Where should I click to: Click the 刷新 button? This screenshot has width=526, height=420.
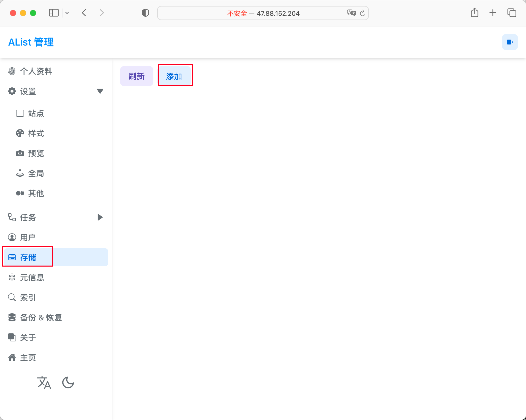click(137, 76)
